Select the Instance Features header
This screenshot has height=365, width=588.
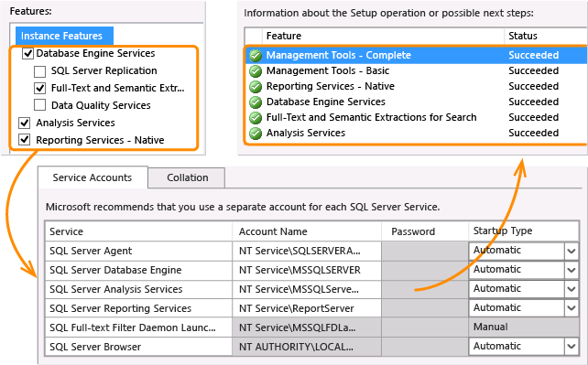point(64,36)
